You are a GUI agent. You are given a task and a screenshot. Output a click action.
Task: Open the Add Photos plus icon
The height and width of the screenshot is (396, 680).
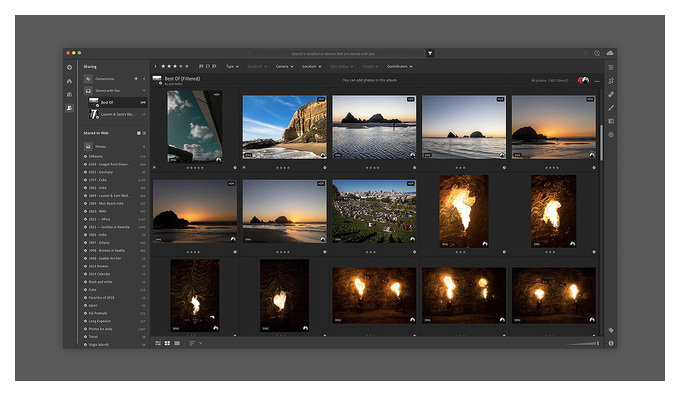click(69, 68)
